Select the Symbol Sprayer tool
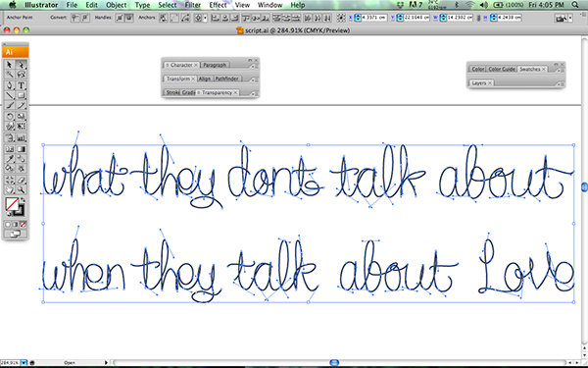This screenshot has width=588, height=368. 10,137
